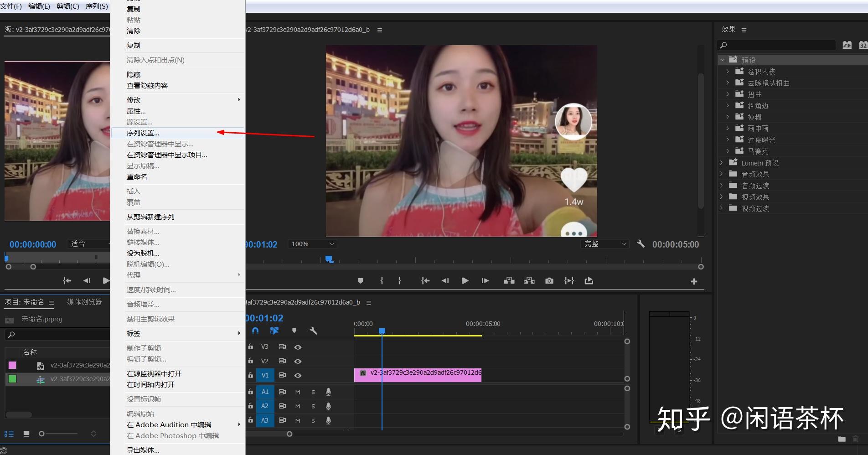Open the program monitor wrench settings
This screenshot has width=868, height=455.
click(641, 244)
